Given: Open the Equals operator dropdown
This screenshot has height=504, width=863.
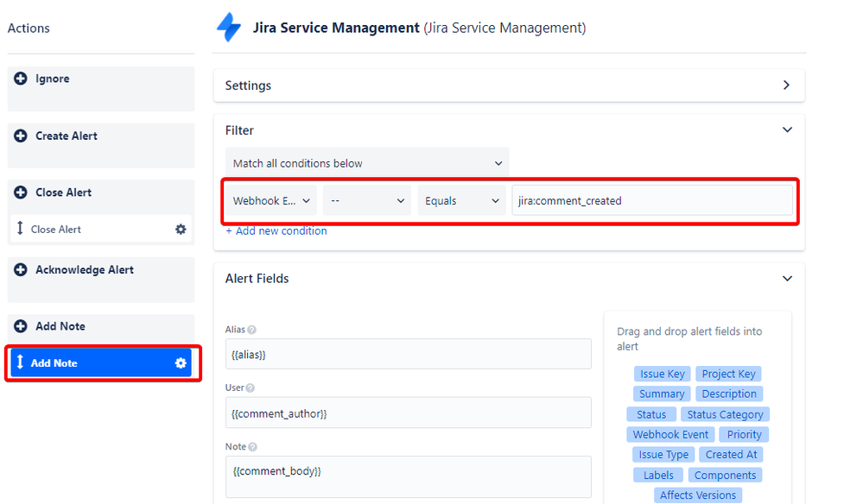Looking at the screenshot, I should (x=462, y=200).
